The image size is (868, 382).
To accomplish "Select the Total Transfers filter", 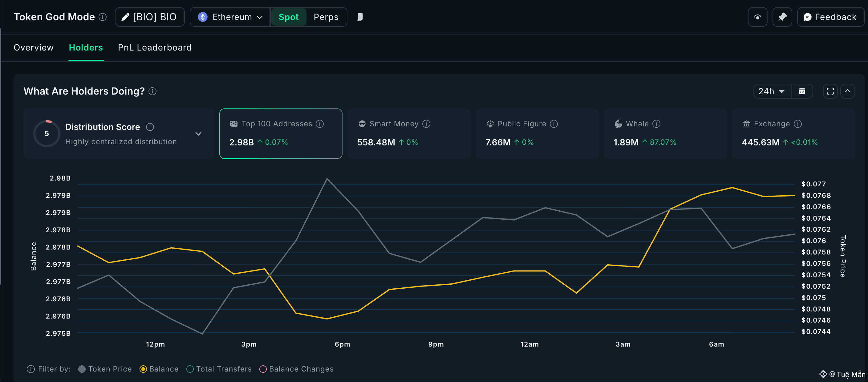I will pyautogui.click(x=190, y=369).
